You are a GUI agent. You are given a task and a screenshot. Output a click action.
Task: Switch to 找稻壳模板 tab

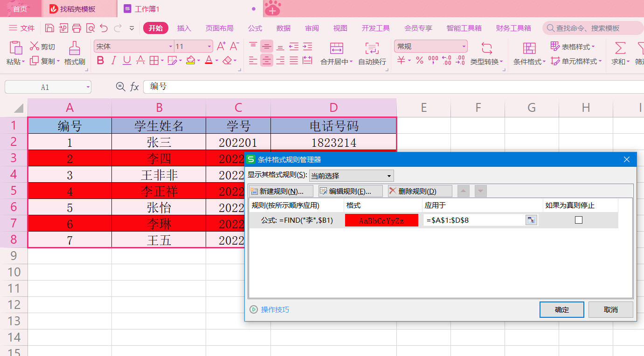click(x=79, y=9)
